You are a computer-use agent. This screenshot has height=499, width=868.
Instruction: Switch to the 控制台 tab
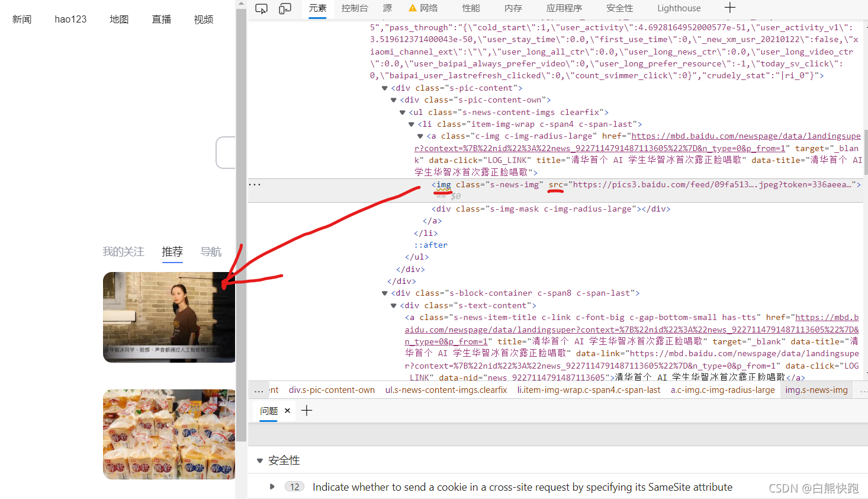tap(355, 8)
